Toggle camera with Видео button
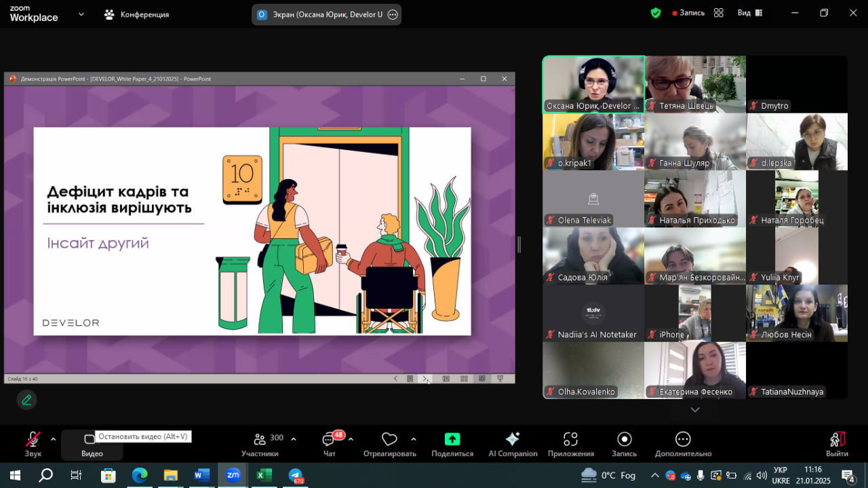Image resolution: width=868 pixels, height=488 pixels. pos(92,445)
